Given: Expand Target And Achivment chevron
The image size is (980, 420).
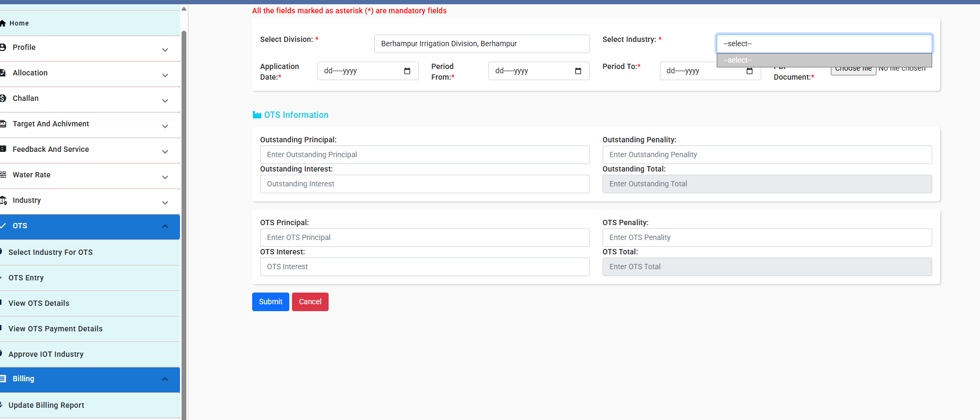Looking at the screenshot, I should [x=165, y=126].
